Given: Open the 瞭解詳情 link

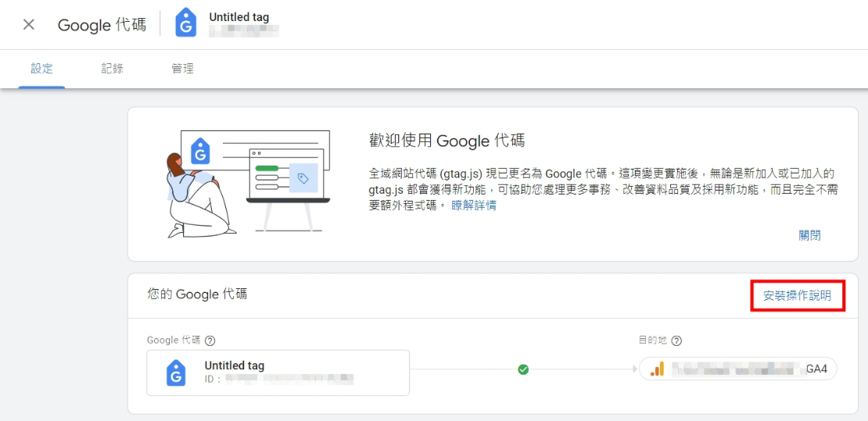Looking at the screenshot, I should (x=474, y=205).
